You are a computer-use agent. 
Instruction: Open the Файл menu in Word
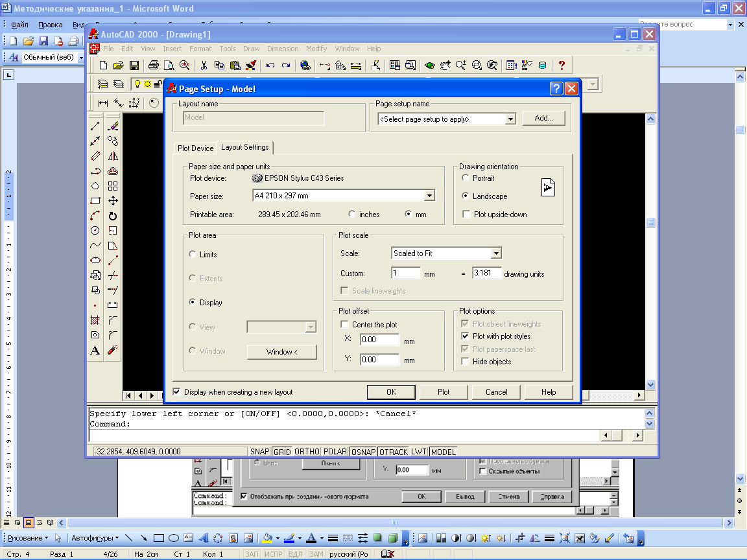pos(19,24)
